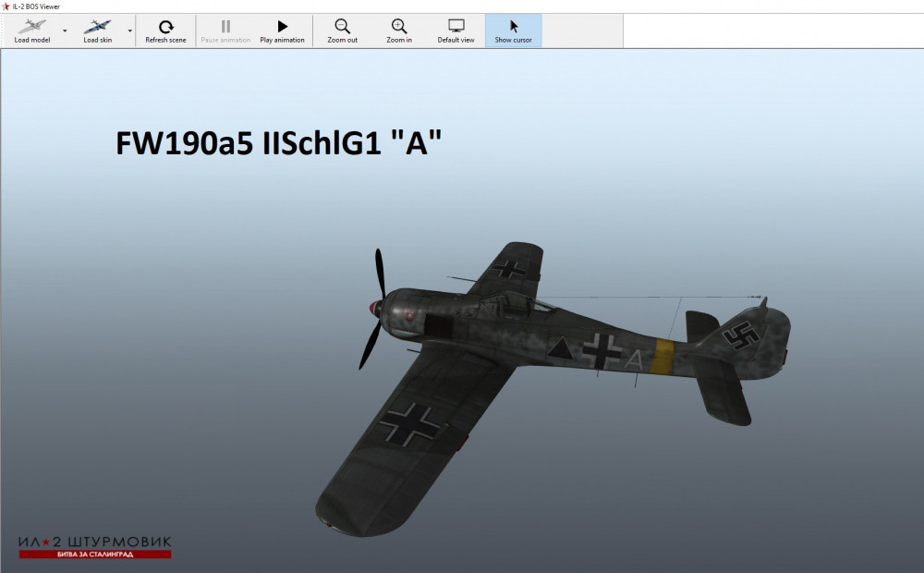Viewport: 924px width, 573px height.
Task: Click the Load model airplane icon
Action: 32,27
